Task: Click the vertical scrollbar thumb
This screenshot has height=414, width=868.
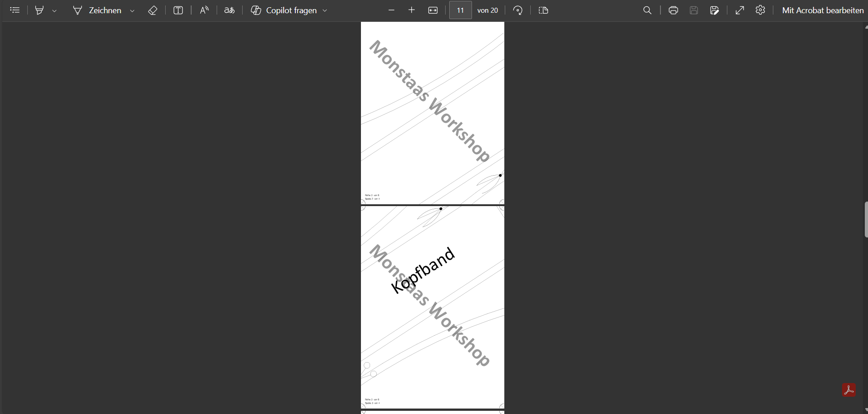Action: [x=865, y=219]
